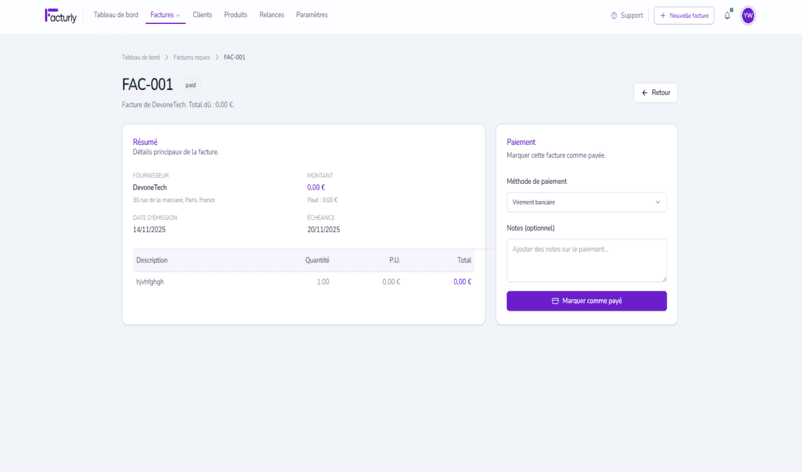Viewport: 802px width, 472px height.
Task: Navigate to Relances
Action: [271, 15]
